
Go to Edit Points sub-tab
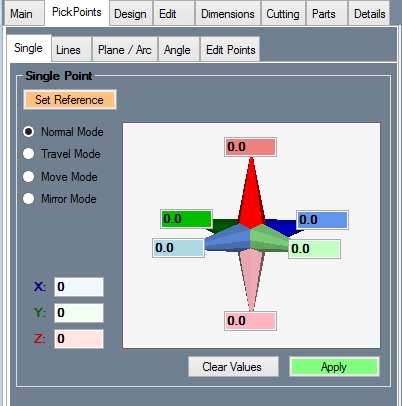(231, 50)
